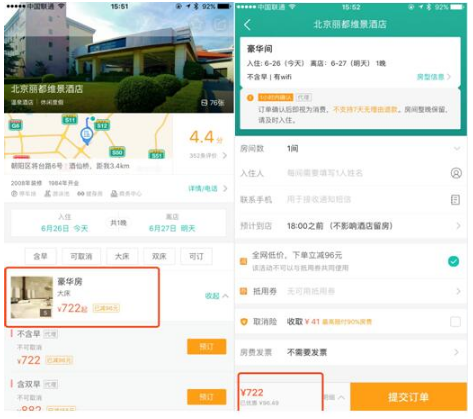Check the 取消险 cancellation insurance box
This screenshot has height=419, width=473.
pos(455,322)
